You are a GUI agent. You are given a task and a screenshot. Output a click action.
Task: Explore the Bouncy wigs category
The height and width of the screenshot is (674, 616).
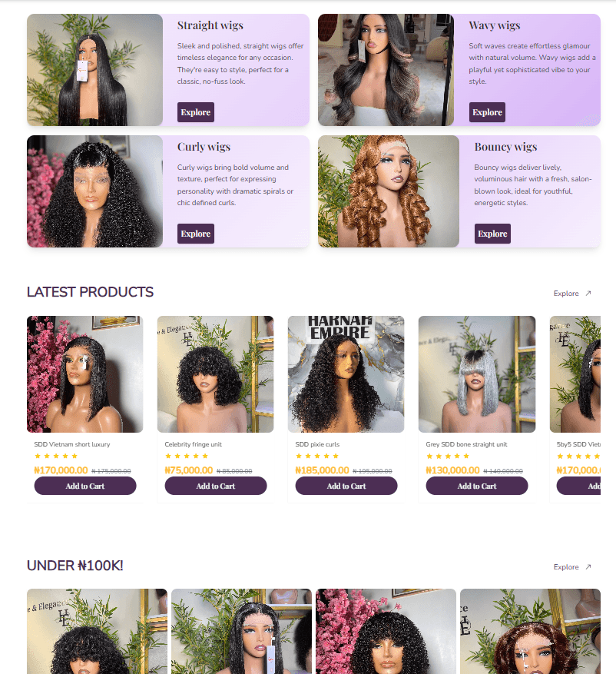tap(492, 234)
